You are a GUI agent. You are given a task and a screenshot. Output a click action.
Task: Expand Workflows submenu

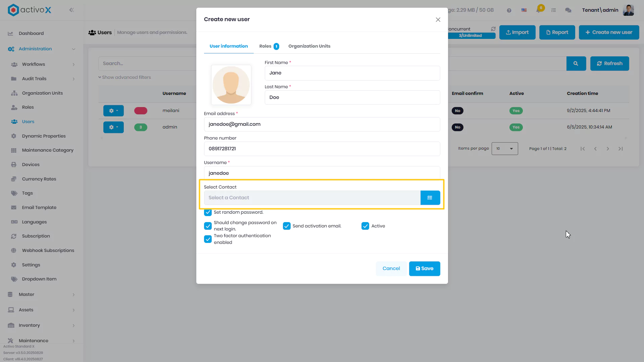pyautogui.click(x=73, y=64)
